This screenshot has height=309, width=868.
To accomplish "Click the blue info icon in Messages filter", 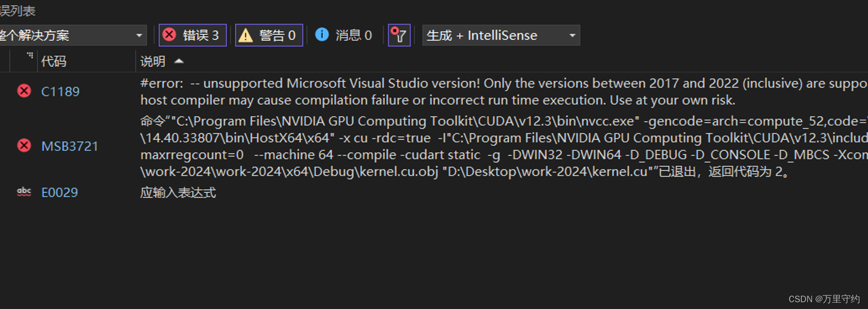I will (x=322, y=34).
